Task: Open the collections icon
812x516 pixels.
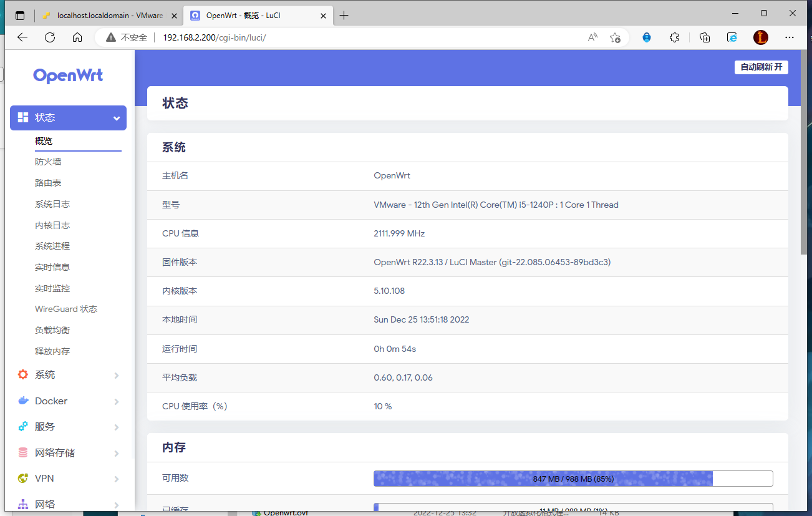Action: [705, 37]
